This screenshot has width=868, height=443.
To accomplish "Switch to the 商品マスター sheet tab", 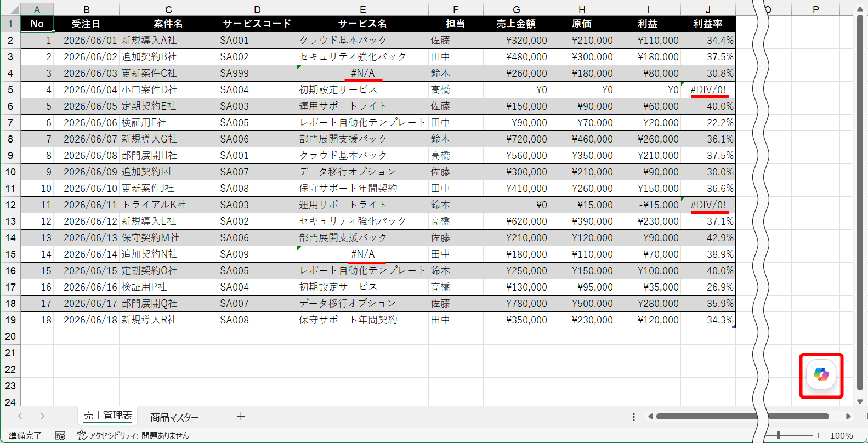I will (x=174, y=417).
